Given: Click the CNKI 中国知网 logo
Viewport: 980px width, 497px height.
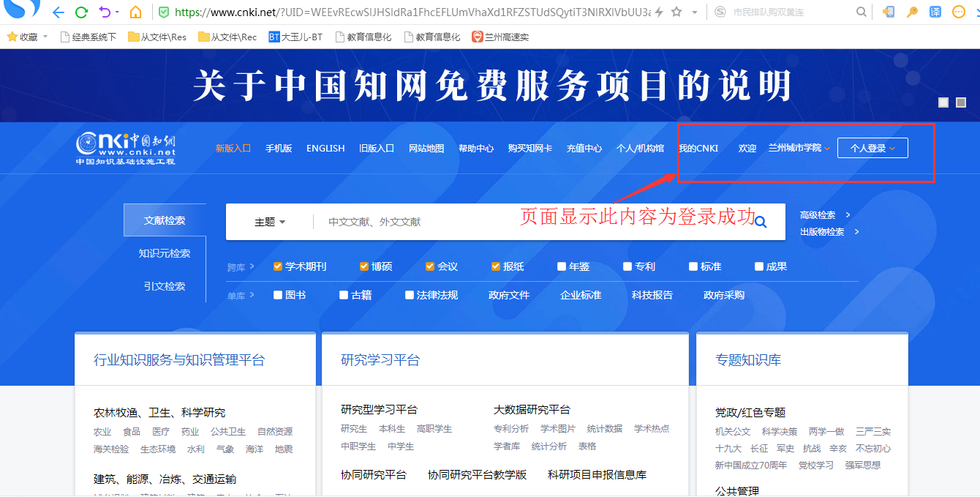Looking at the screenshot, I should (126, 149).
